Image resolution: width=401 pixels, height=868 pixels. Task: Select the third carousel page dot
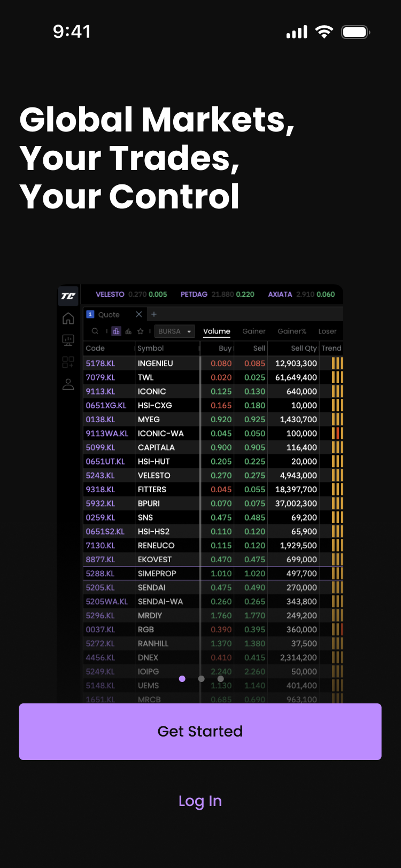click(220, 679)
